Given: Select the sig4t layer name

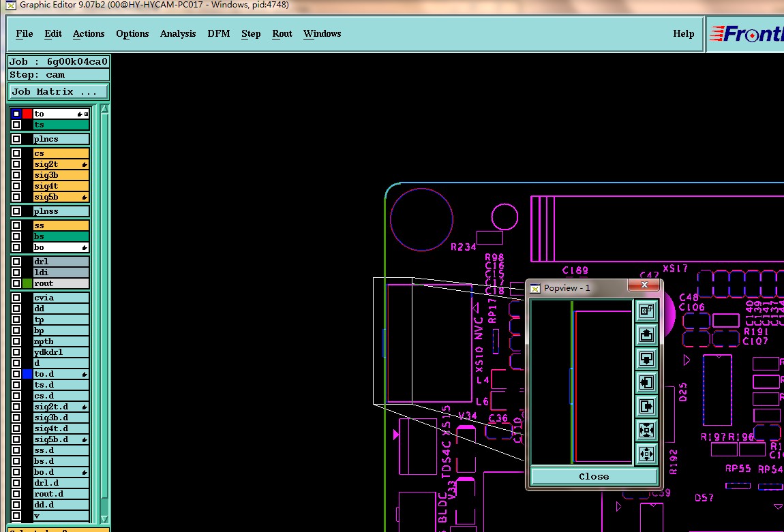Looking at the screenshot, I should pyautogui.click(x=61, y=186).
